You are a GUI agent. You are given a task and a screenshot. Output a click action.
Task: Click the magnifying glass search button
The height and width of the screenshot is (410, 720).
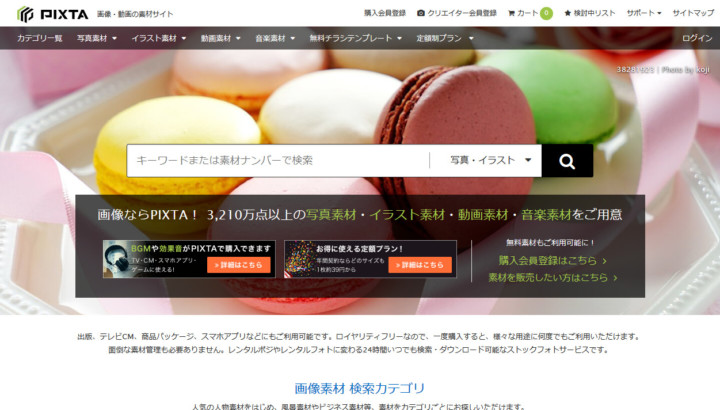[567, 160]
